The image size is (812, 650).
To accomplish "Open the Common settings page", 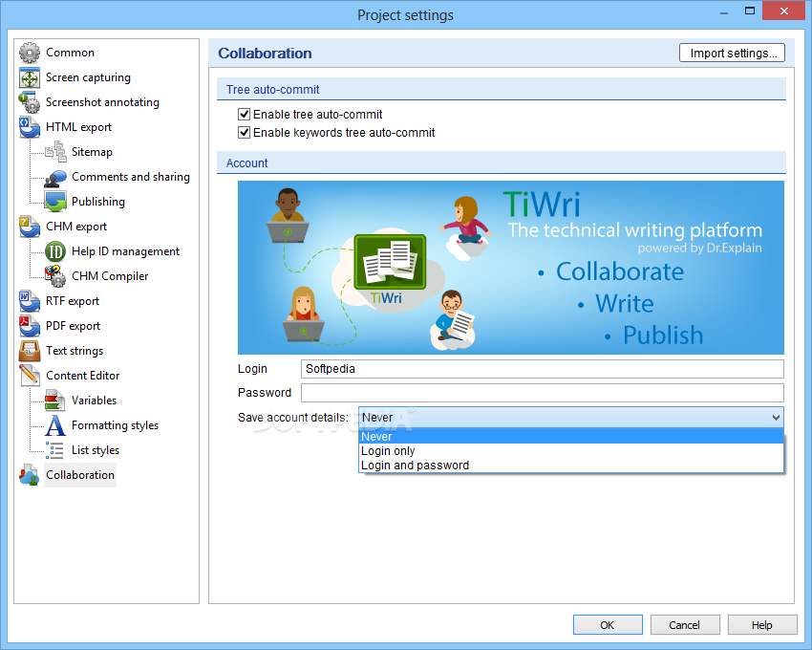I will (x=70, y=53).
